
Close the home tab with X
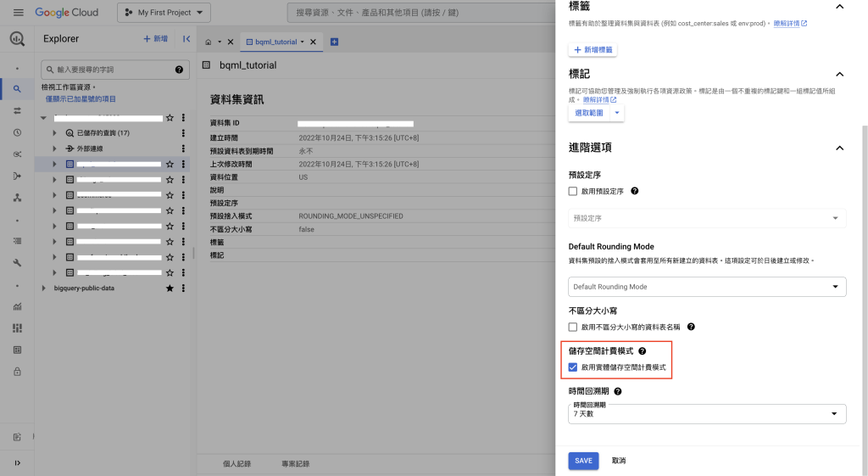point(231,42)
